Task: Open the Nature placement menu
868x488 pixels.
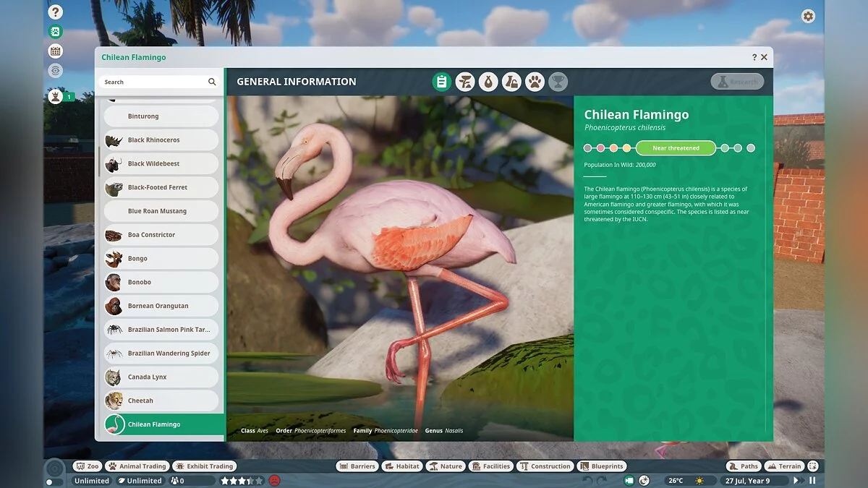Action: [445, 466]
